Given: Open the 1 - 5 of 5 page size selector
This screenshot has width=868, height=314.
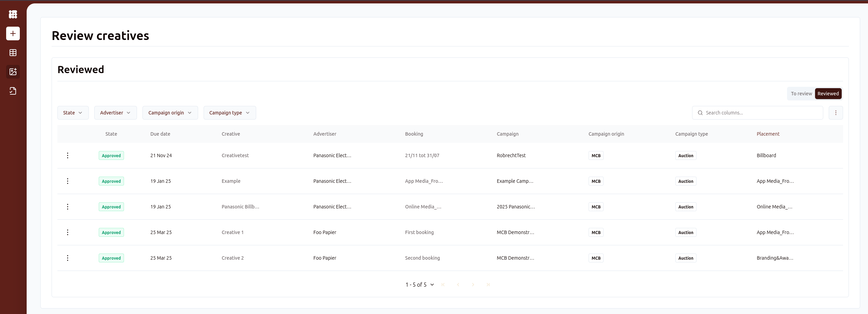Looking at the screenshot, I should click(x=419, y=285).
